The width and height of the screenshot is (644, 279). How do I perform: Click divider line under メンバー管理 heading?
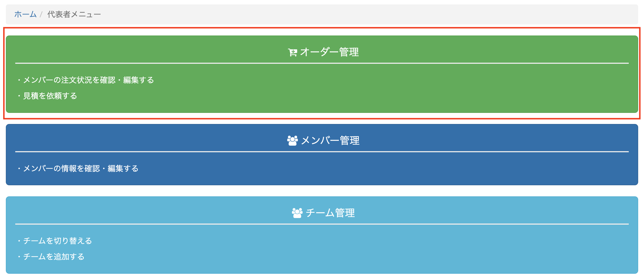tap(322, 152)
